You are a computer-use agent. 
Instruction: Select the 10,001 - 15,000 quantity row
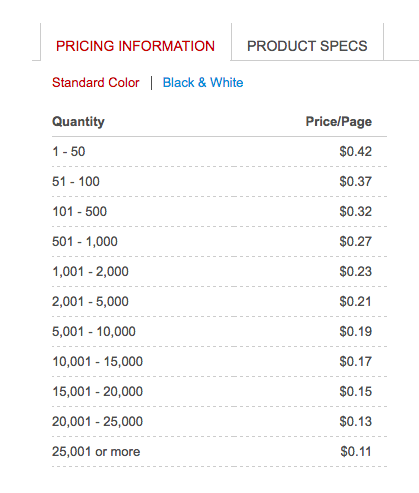click(x=219, y=362)
